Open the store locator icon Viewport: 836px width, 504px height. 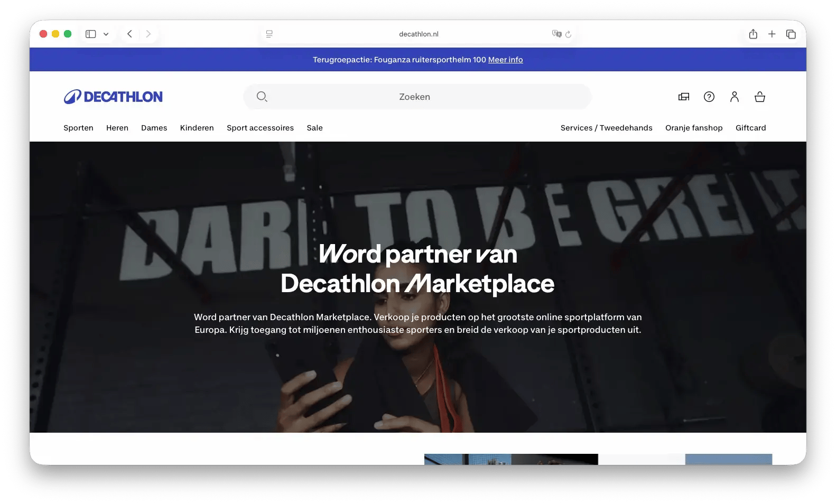684,97
